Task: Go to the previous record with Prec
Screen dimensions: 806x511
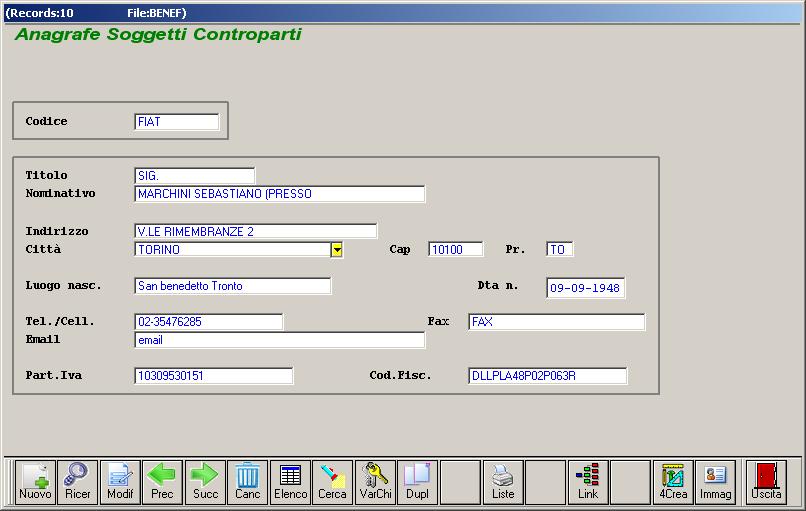Action: click(162, 482)
